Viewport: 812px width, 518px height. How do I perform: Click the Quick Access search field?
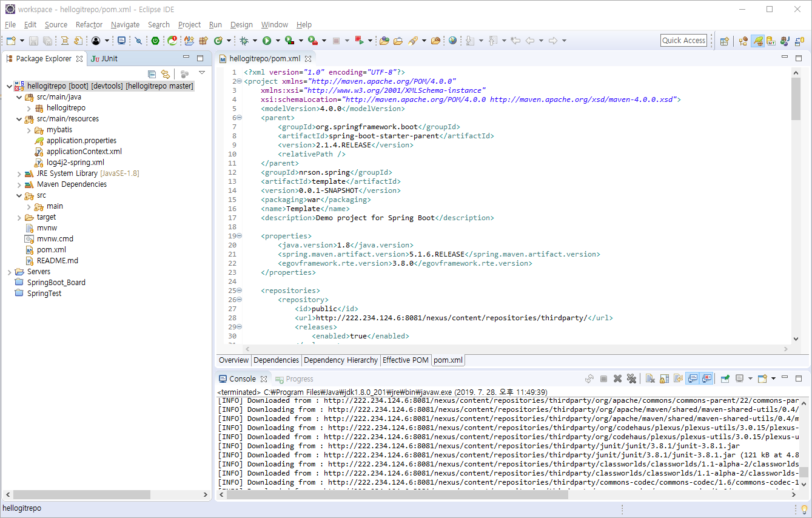click(683, 41)
